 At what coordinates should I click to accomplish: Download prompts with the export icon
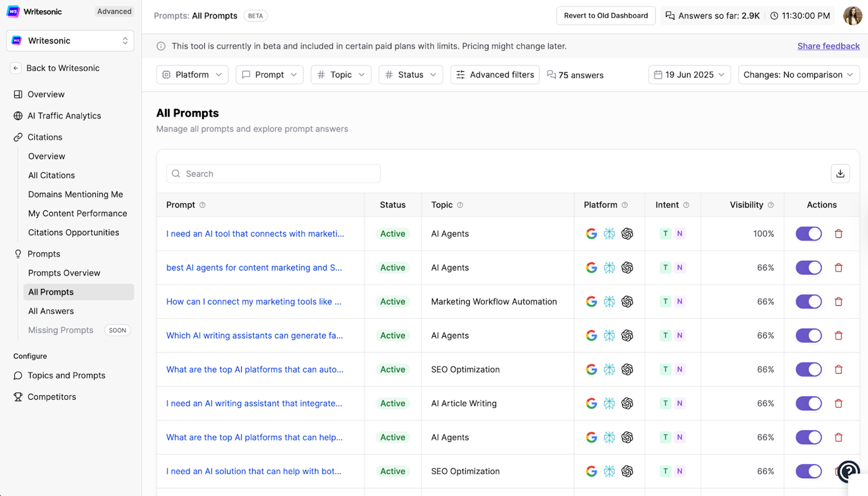pos(840,174)
